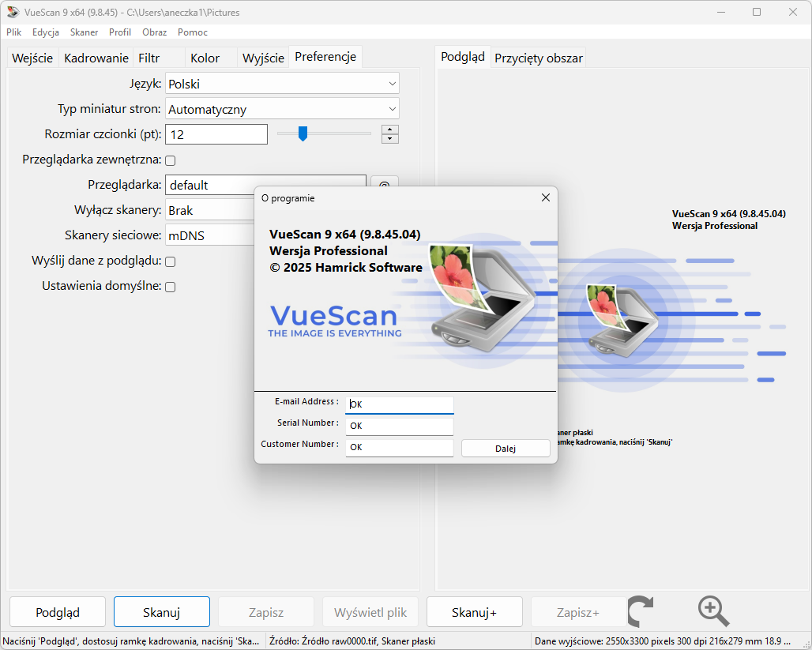
Task: Toggle Przeglądarka zewnętrzna checkbox
Action: (x=171, y=160)
